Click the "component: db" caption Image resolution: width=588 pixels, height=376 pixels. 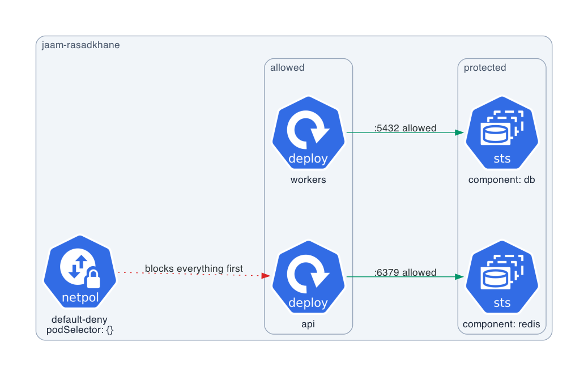502,180
